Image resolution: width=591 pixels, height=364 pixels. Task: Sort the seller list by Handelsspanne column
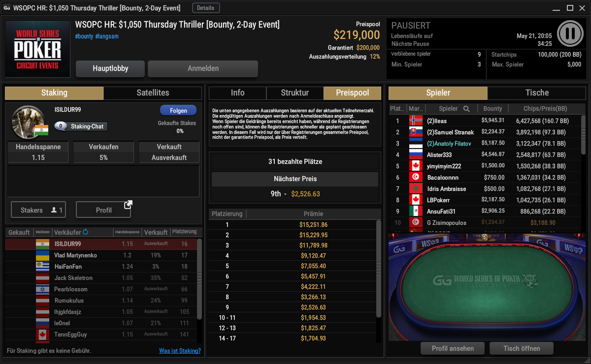(x=127, y=232)
